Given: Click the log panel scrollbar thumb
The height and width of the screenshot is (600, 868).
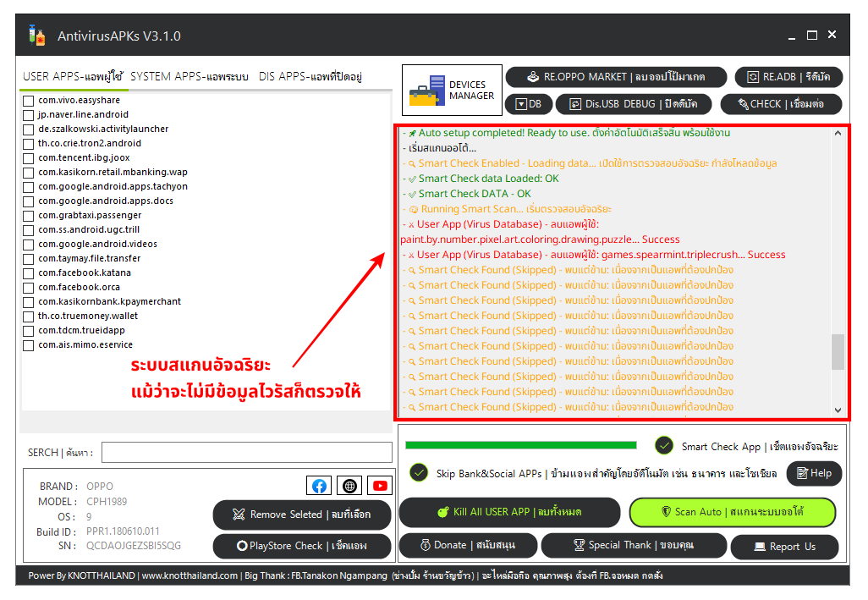Looking at the screenshot, I should point(838,351).
